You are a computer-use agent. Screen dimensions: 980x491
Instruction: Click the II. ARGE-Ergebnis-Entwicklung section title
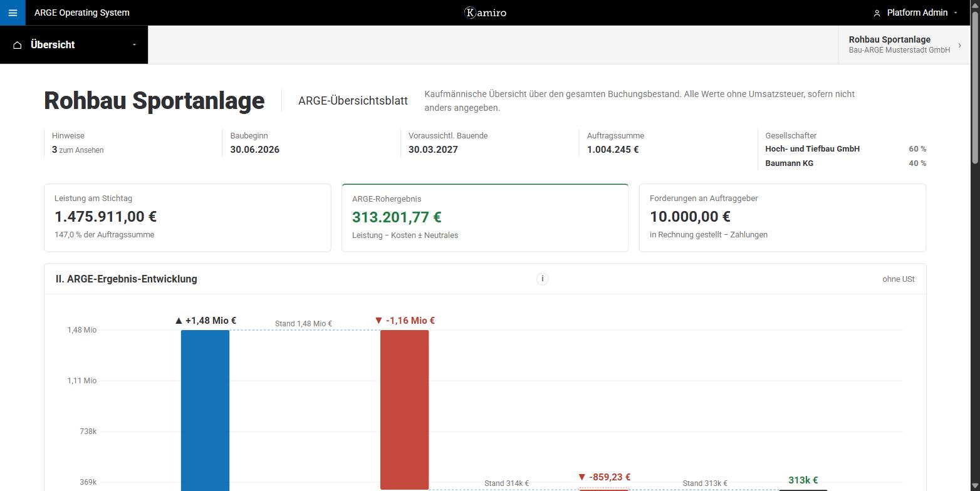[126, 279]
